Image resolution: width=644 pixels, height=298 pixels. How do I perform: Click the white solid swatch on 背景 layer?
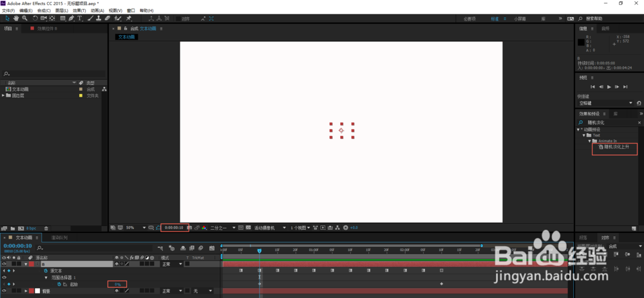(x=37, y=291)
